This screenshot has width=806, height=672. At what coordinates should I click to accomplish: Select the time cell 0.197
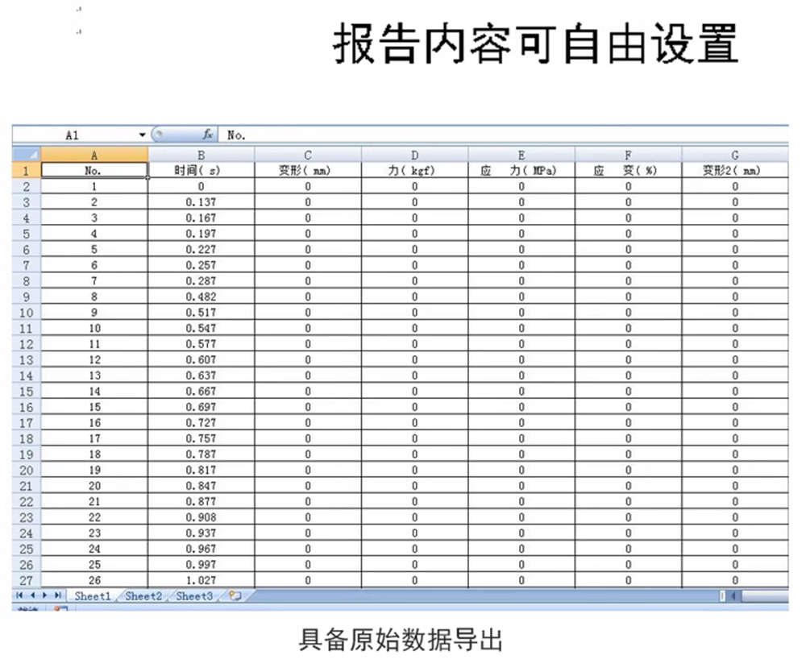click(x=201, y=234)
